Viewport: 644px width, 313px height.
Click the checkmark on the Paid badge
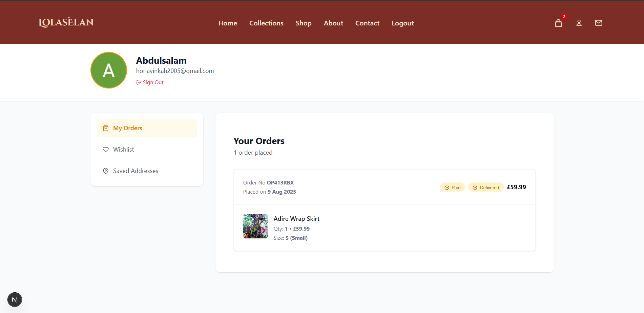click(446, 187)
